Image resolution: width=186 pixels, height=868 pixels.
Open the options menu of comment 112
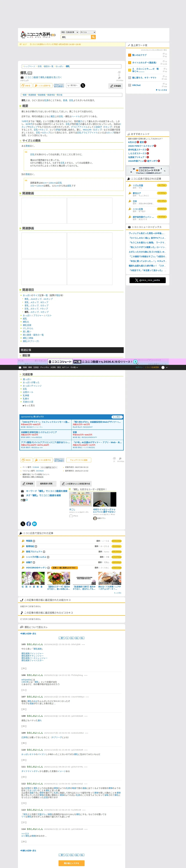[86, 784]
